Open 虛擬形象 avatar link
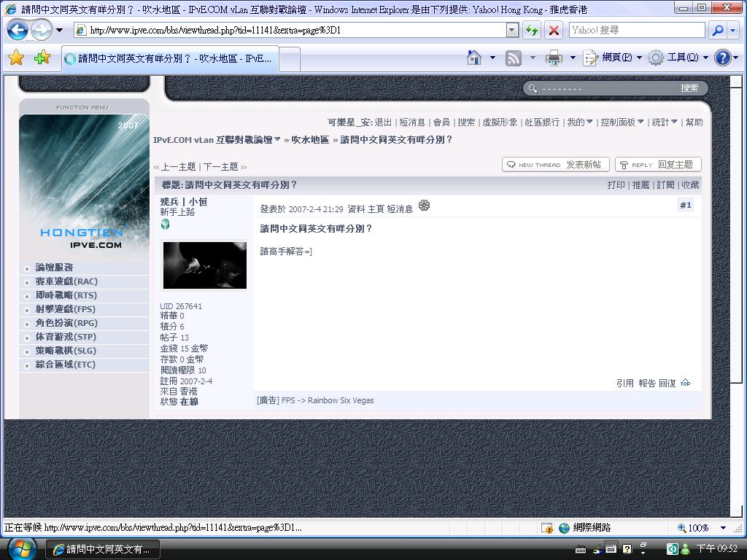This screenshot has height=560, width=747. [x=500, y=122]
